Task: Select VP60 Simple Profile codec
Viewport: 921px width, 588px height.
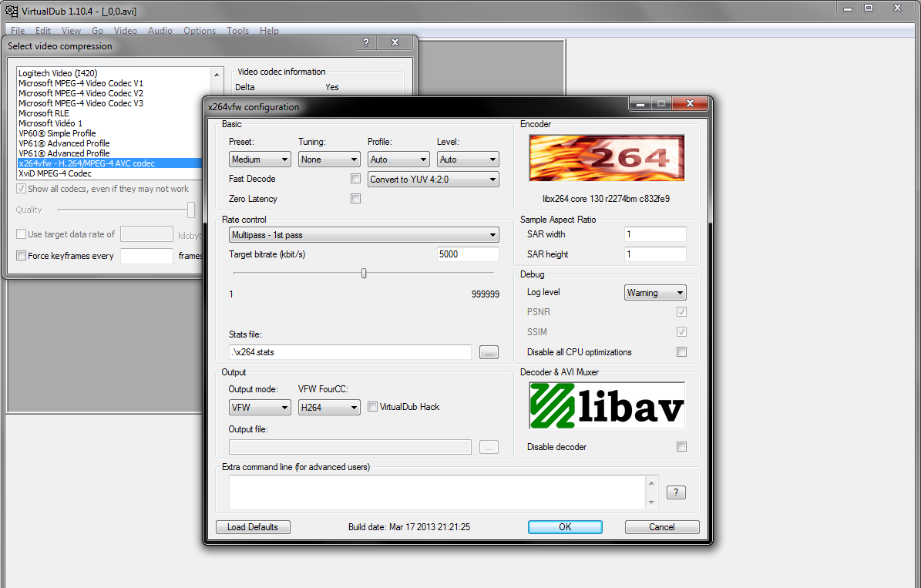Action: click(57, 133)
